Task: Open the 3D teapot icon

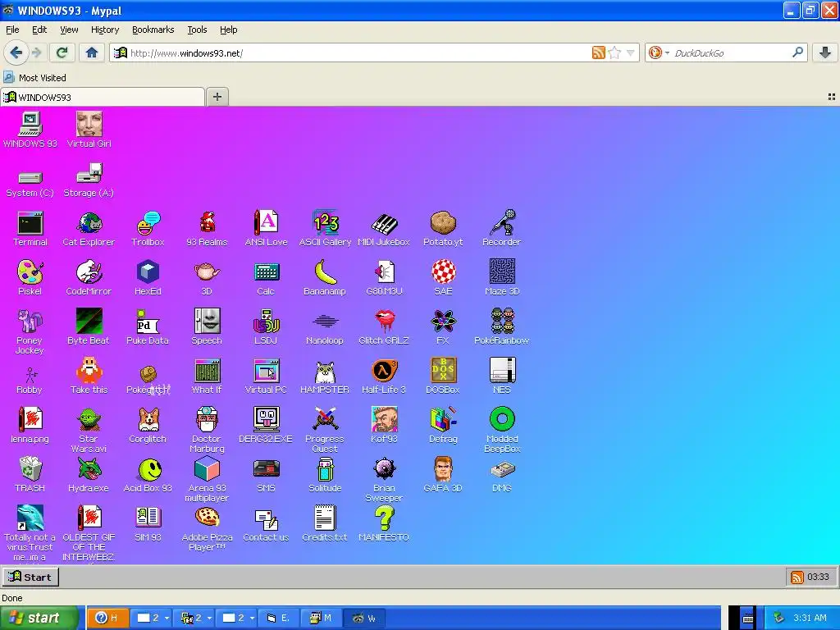Action: click(207, 277)
